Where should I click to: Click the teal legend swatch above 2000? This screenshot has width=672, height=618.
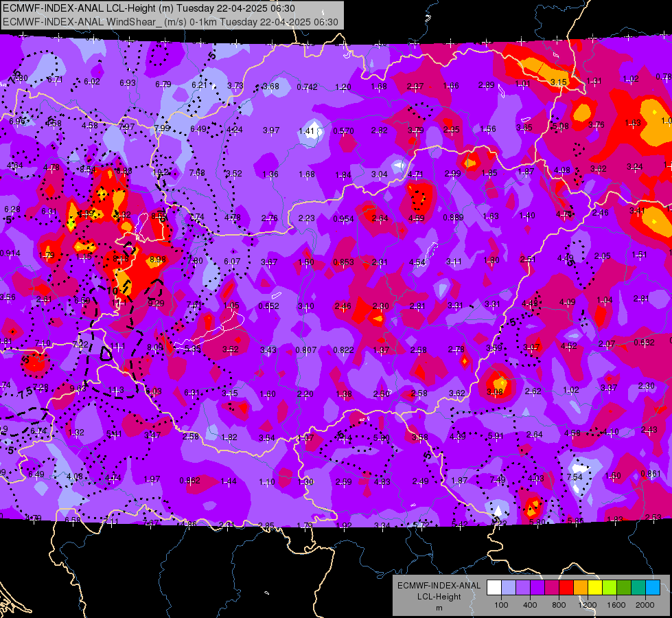[x=638, y=588]
